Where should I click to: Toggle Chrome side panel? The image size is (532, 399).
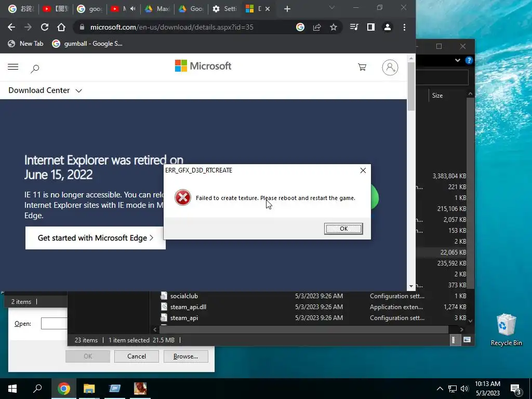click(370, 27)
